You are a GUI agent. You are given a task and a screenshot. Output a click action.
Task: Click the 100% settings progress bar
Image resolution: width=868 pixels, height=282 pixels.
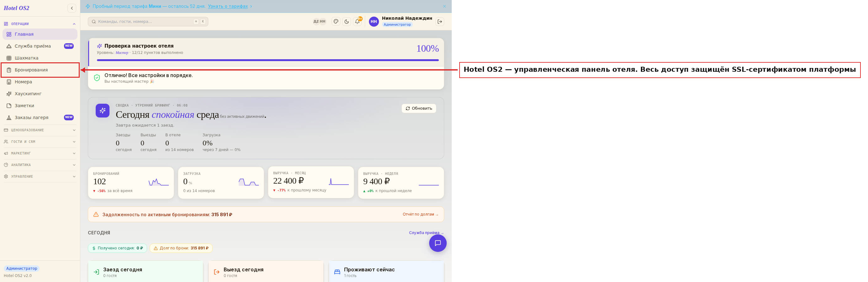pos(268,60)
